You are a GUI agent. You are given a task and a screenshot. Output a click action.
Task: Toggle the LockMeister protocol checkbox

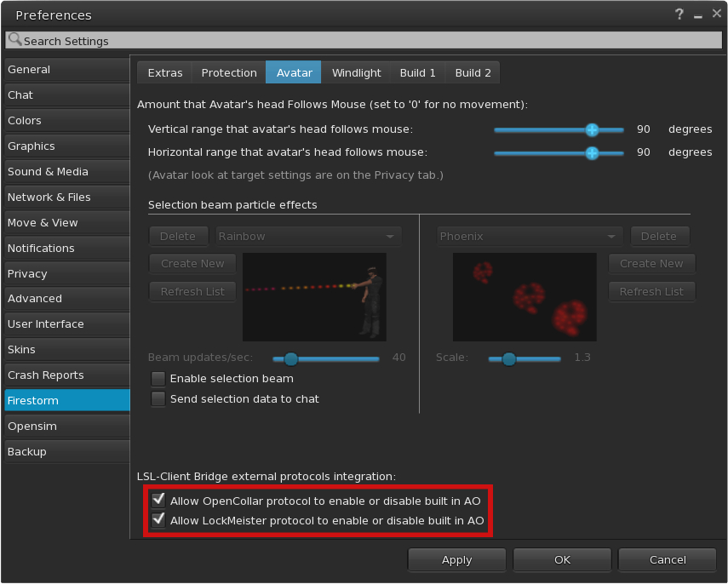158,520
